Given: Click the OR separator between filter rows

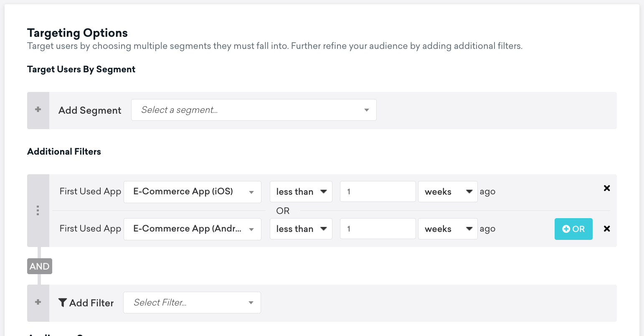Looking at the screenshot, I should click(283, 211).
